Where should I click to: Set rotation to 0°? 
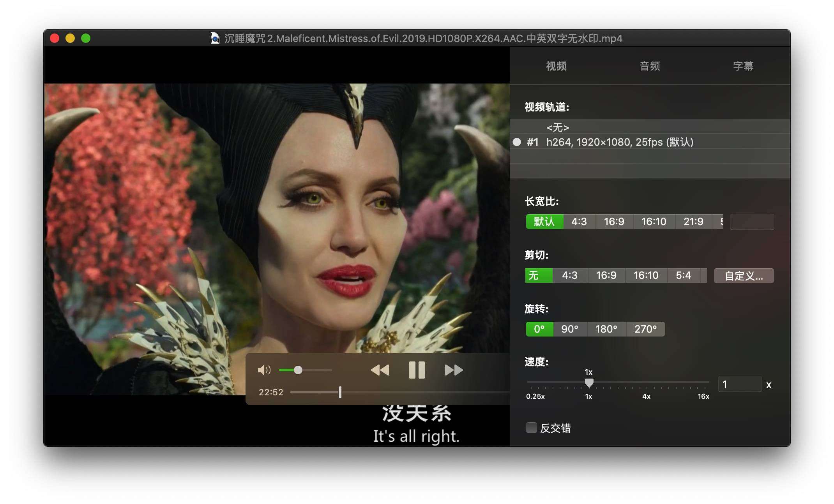(539, 329)
